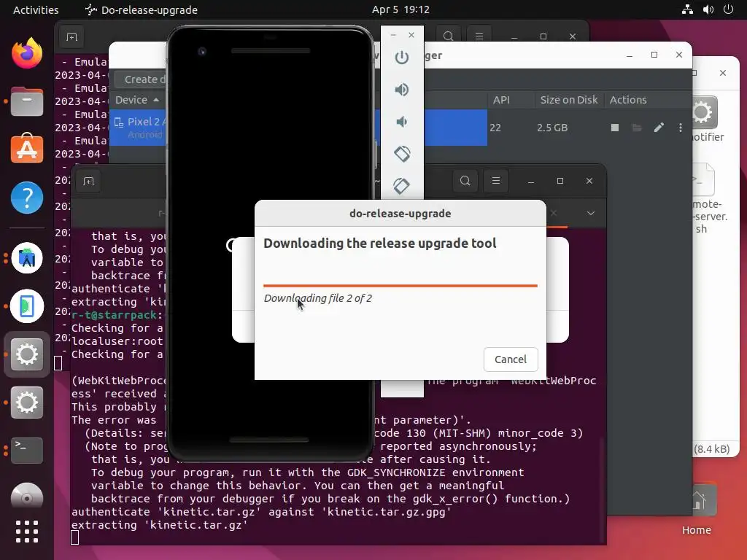
Task: Stop the Pixel 2 virtual device
Action: coord(614,128)
